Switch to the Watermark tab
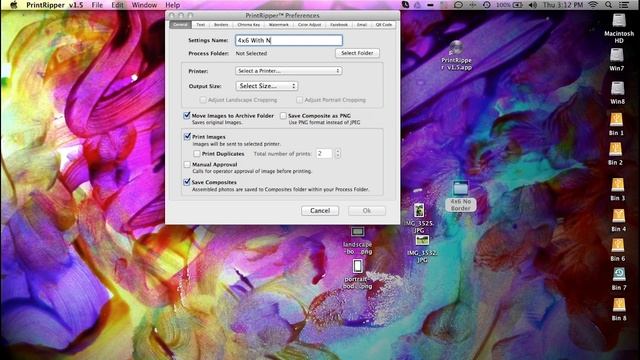This screenshot has height=360, width=640. pyautogui.click(x=279, y=25)
